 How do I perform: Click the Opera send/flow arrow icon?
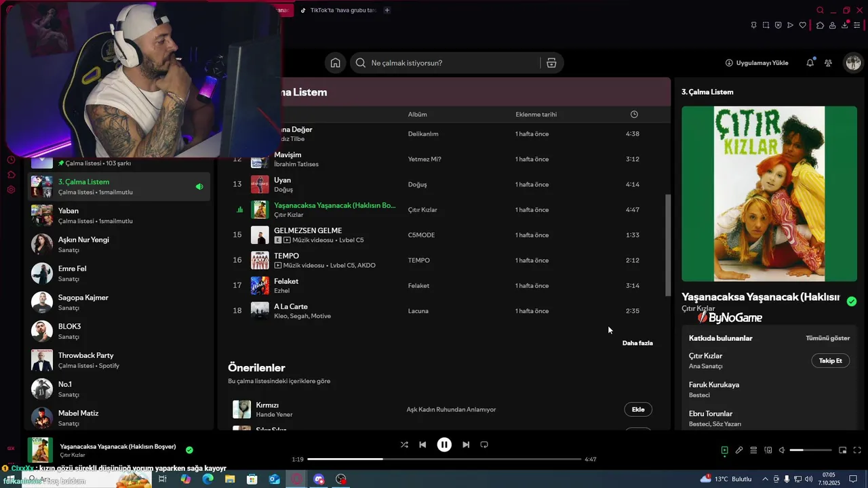pyautogui.click(x=790, y=25)
